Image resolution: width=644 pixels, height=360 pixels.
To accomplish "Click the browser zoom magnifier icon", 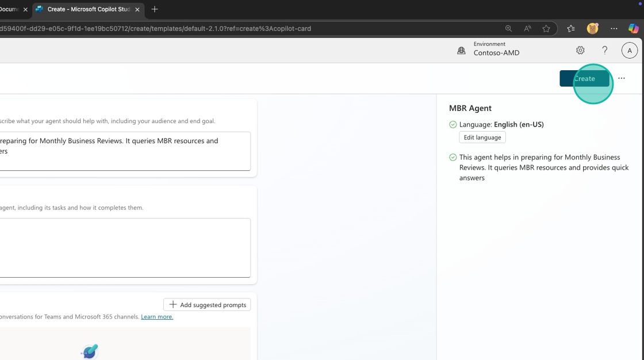I will click(x=508, y=29).
